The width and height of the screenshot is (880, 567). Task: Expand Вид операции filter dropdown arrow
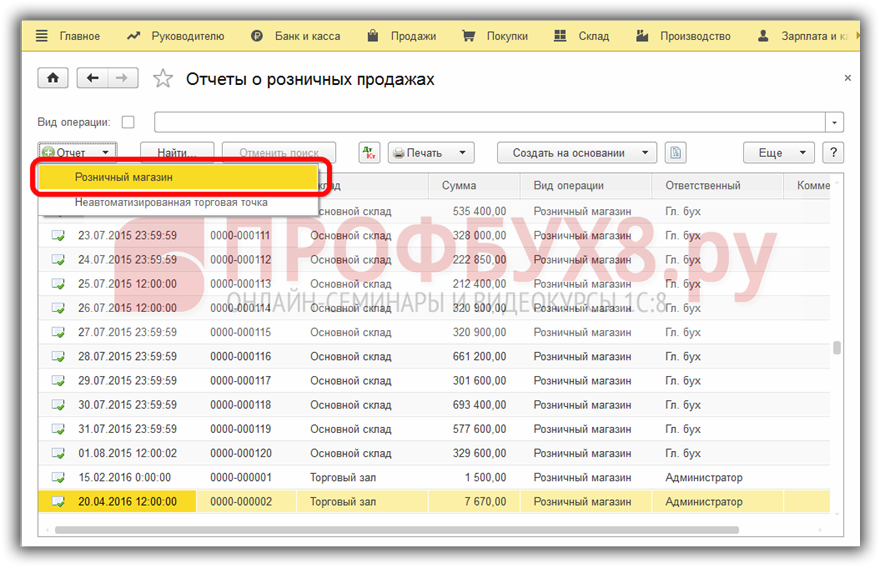pyautogui.click(x=835, y=122)
